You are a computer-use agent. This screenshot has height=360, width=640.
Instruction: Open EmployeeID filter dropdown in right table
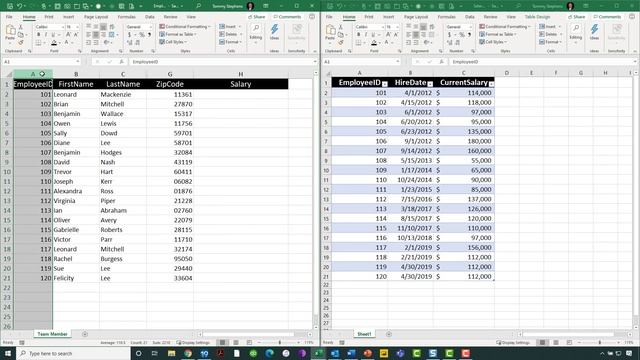point(384,84)
